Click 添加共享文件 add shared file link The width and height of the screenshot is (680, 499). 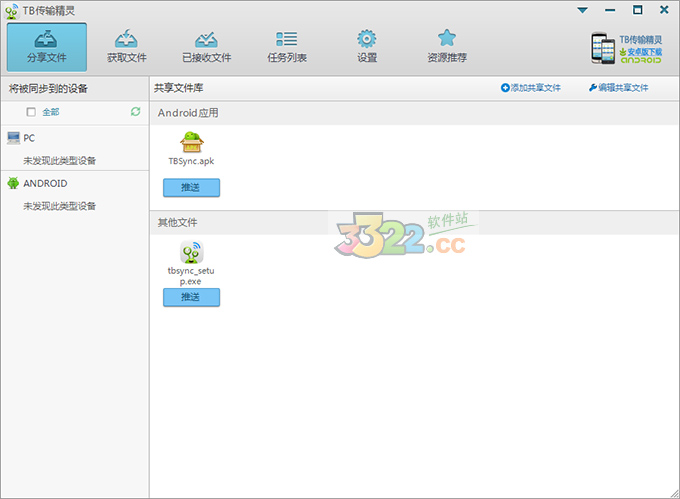(530, 88)
